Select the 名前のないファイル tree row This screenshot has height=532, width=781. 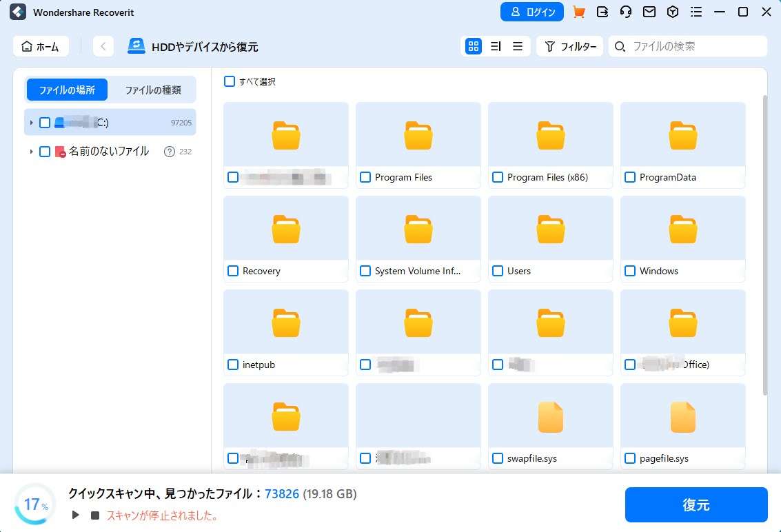[x=110, y=152]
